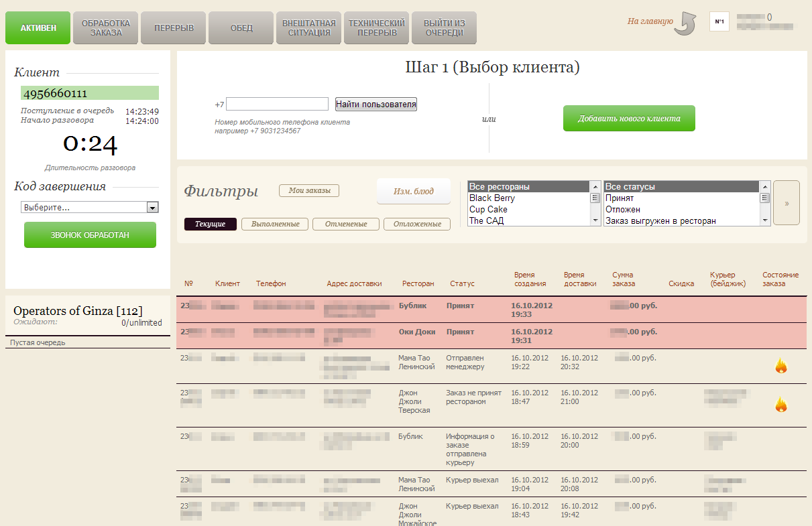Open Изм. блюд button
The height and width of the screenshot is (526, 812).
[x=413, y=191]
